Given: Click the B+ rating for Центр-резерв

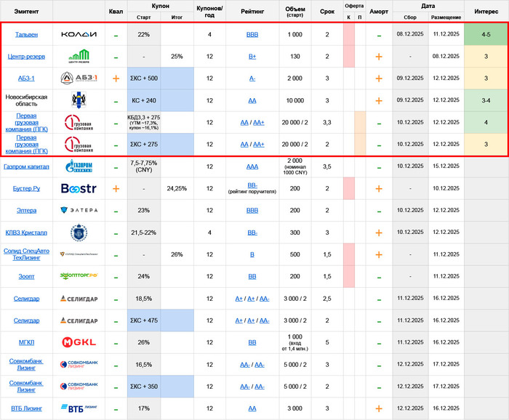Looking at the screenshot, I should (252, 57).
